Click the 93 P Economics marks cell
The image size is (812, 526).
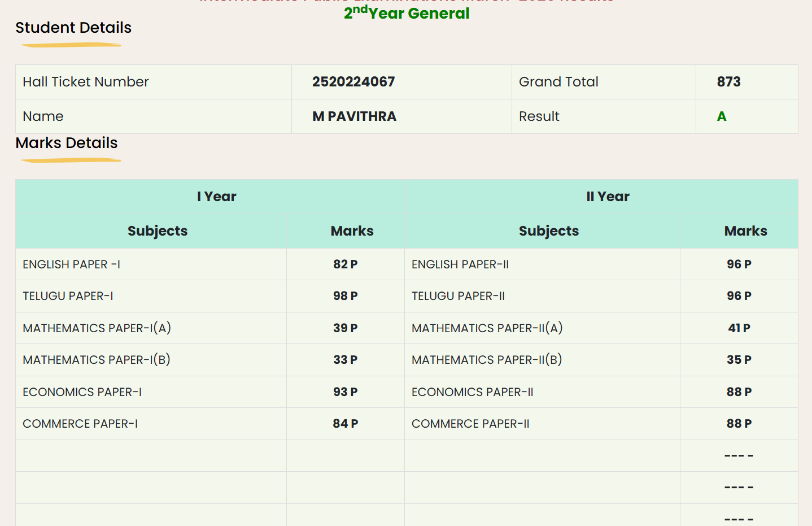(345, 392)
